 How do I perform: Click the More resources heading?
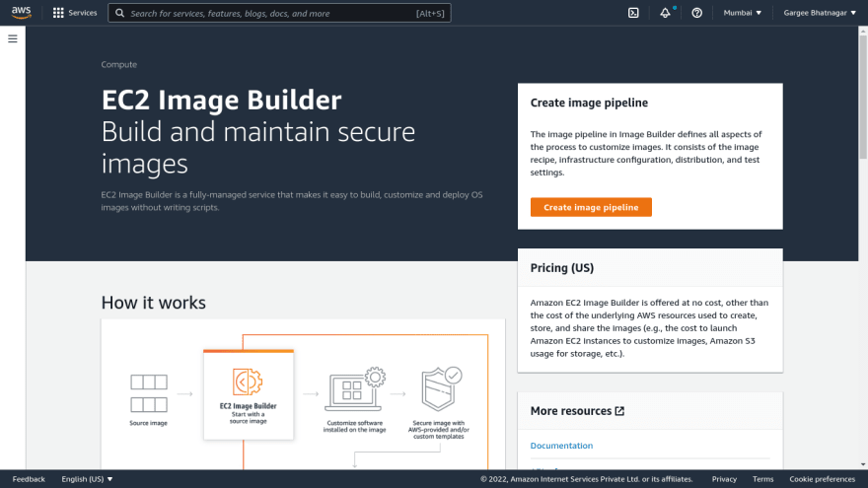[571, 411]
